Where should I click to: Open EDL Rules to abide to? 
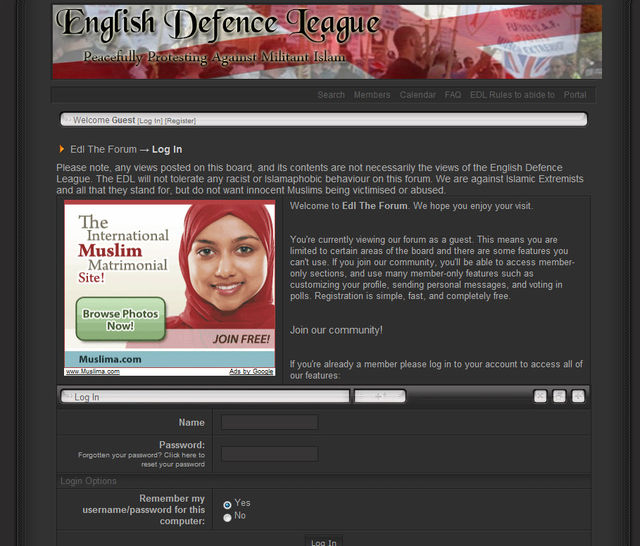click(512, 95)
